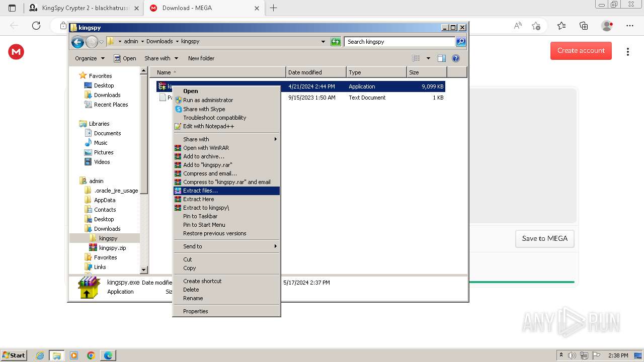644x362 pixels.
Task: Select the Contacts folder in the tree
Action: 100,210
